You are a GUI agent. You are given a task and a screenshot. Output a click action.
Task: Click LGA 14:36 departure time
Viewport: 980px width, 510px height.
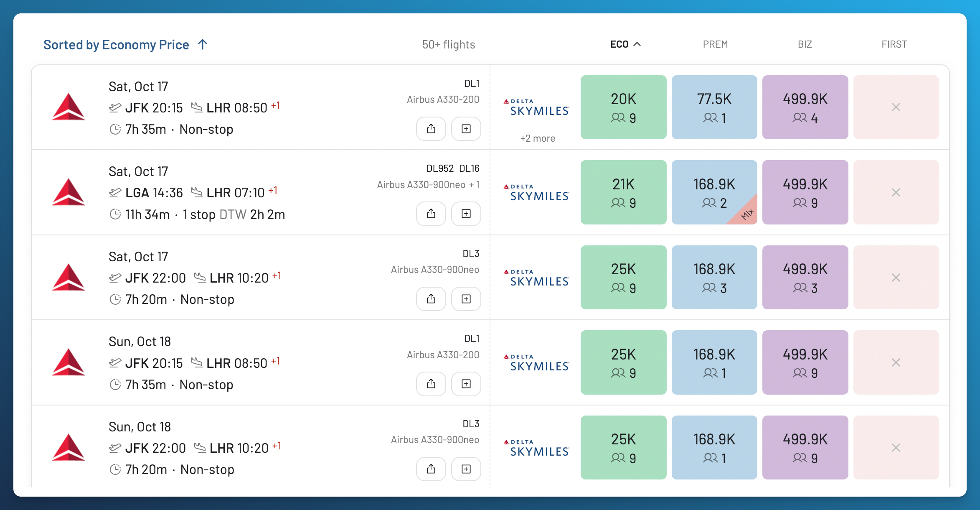[154, 193]
